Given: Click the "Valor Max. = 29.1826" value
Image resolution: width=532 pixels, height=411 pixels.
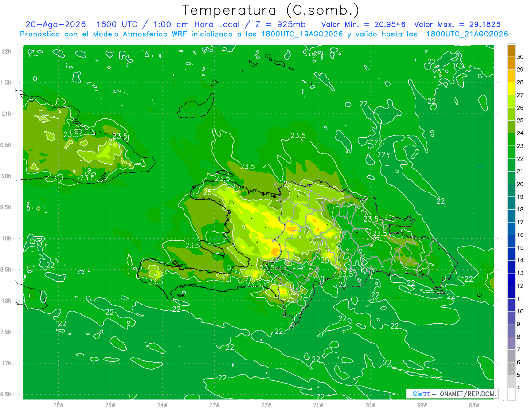Looking at the screenshot, I should (x=458, y=24).
